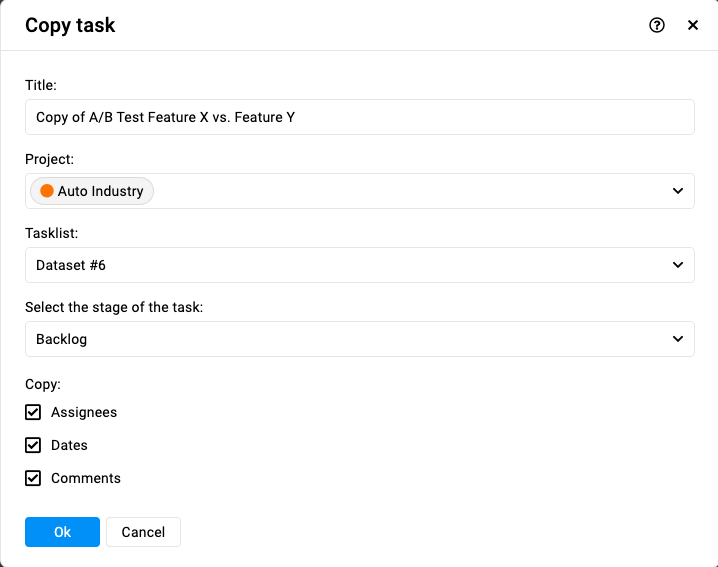
Task: Click the orange project color dot
Action: [47, 191]
